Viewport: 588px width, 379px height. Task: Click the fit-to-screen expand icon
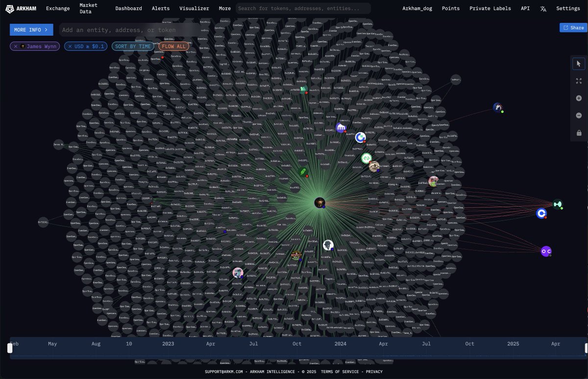click(579, 81)
